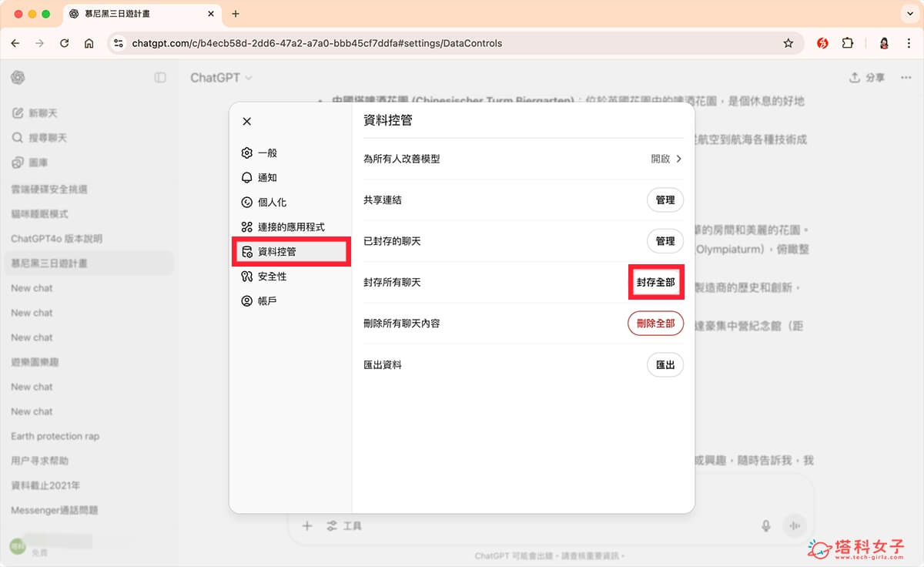Start voice mode from the input bar
Screen dimensions: 924x567
point(794,525)
